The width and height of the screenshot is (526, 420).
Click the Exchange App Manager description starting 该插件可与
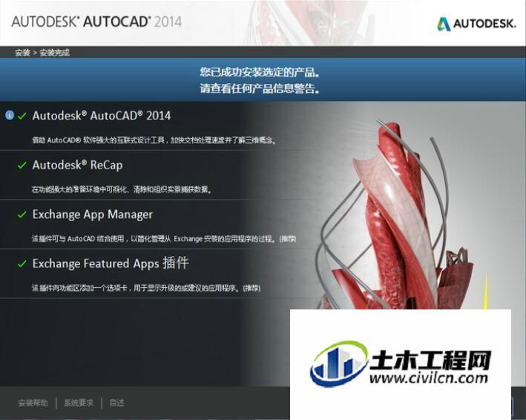[164, 239]
